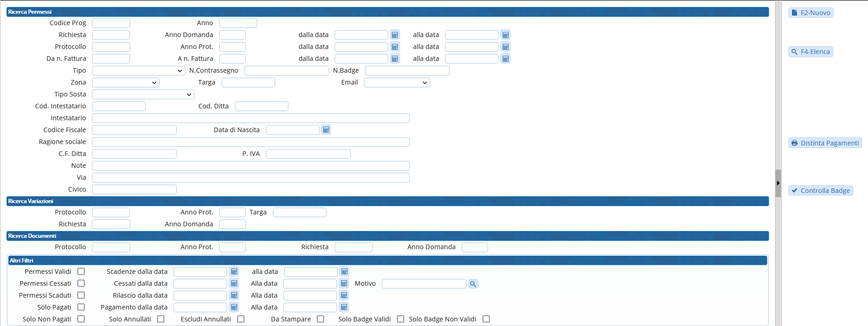Click the F2-Nuovo button
The width and height of the screenshot is (868, 326).
point(810,13)
